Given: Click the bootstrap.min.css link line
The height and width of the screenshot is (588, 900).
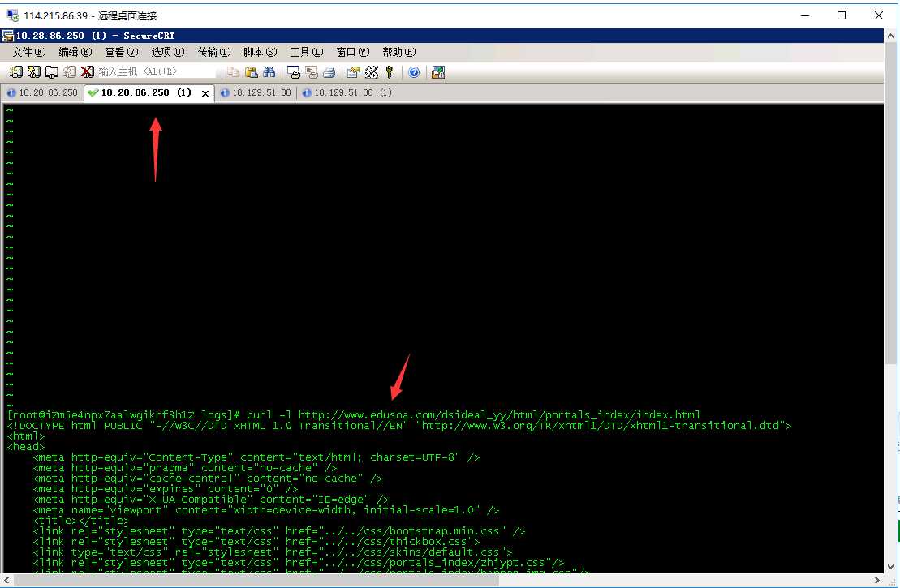Looking at the screenshot, I should (x=279, y=531).
